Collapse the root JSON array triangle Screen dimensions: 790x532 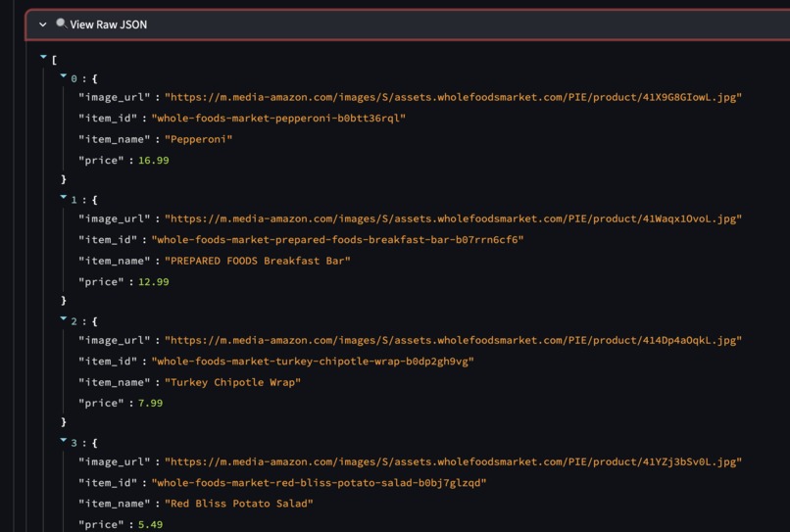coord(43,57)
